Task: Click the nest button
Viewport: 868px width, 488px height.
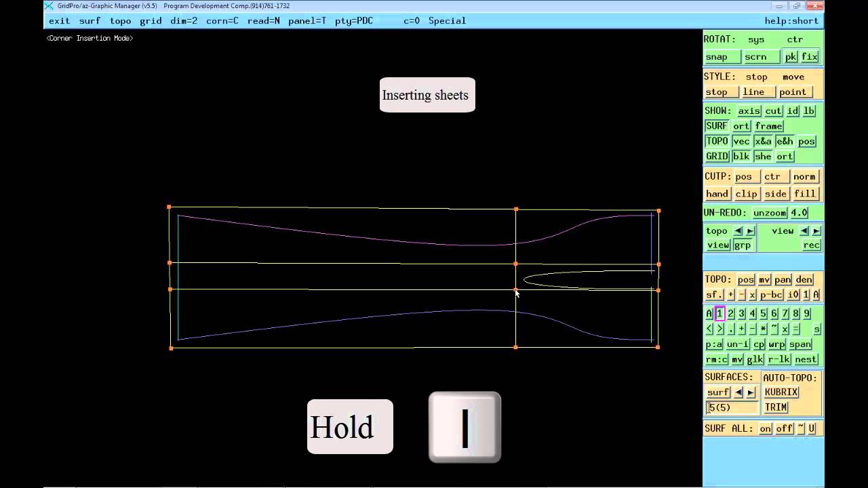Action: click(806, 360)
